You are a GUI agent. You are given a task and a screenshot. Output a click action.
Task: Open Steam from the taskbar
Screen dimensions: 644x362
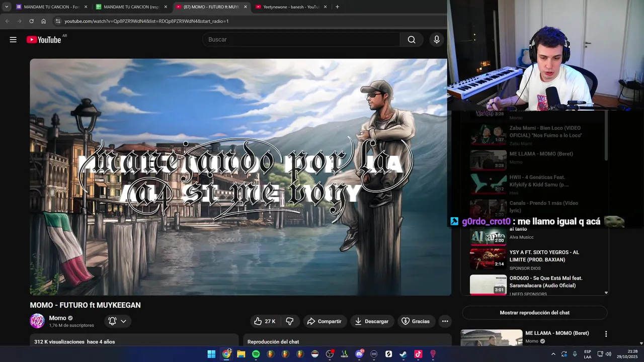[x=403, y=354]
